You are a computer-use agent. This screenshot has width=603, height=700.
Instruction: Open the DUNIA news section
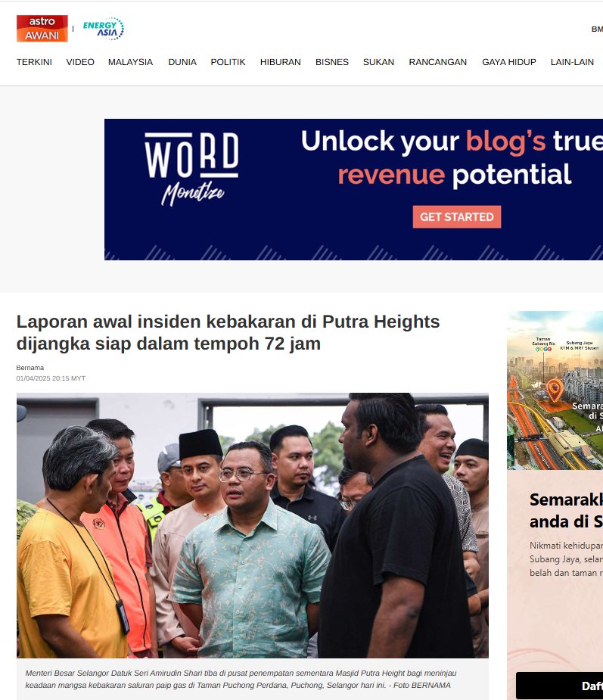coord(182,62)
